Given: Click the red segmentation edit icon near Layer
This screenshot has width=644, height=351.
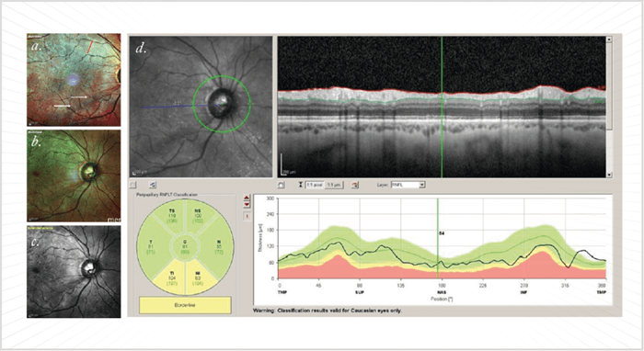Looking at the screenshot, I should (355, 185).
